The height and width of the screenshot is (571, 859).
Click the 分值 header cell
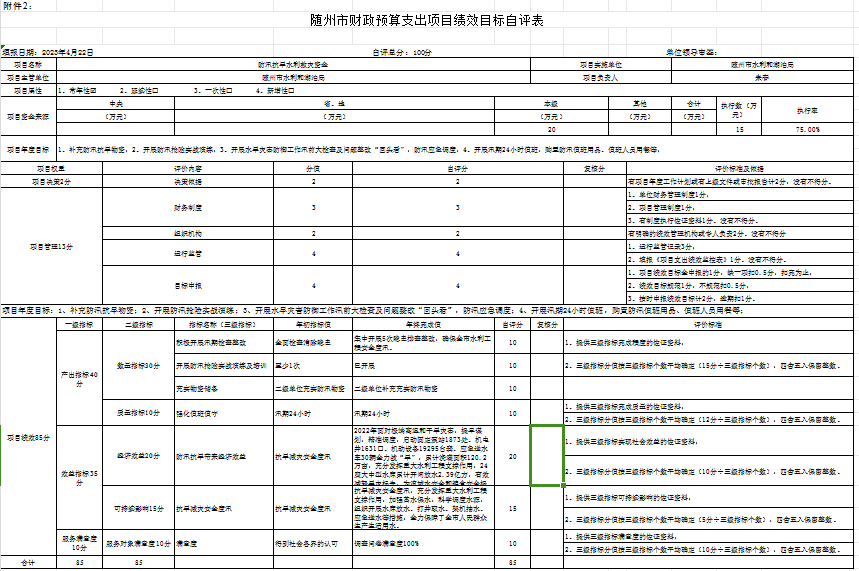pyautogui.click(x=313, y=169)
